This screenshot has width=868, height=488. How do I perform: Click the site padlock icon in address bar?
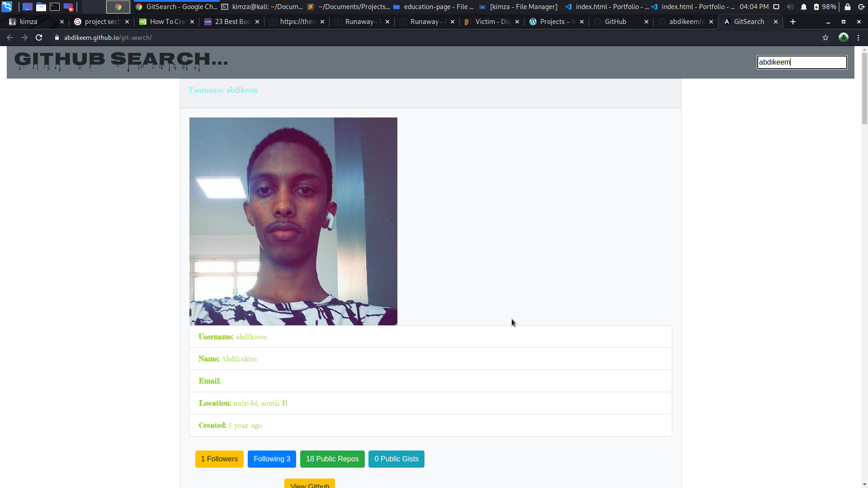57,38
